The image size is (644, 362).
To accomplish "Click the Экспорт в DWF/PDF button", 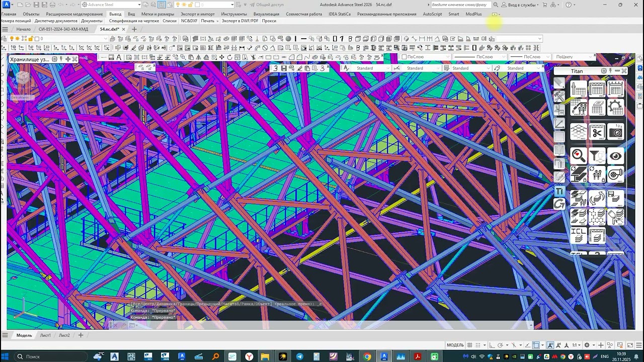I will (x=240, y=21).
